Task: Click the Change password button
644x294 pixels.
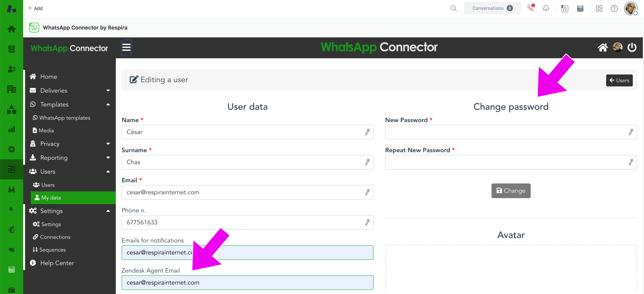Action: pyautogui.click(x=511, y=191)
